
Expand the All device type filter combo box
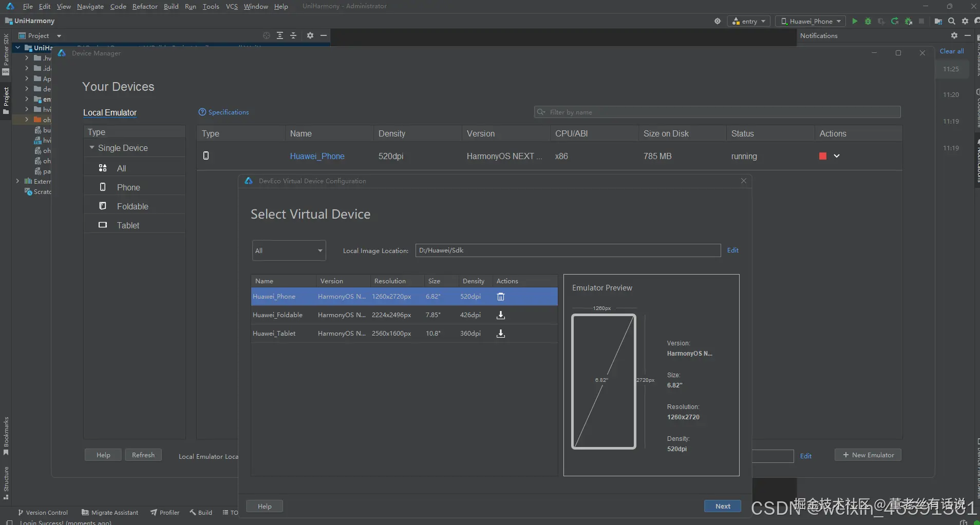289,250
